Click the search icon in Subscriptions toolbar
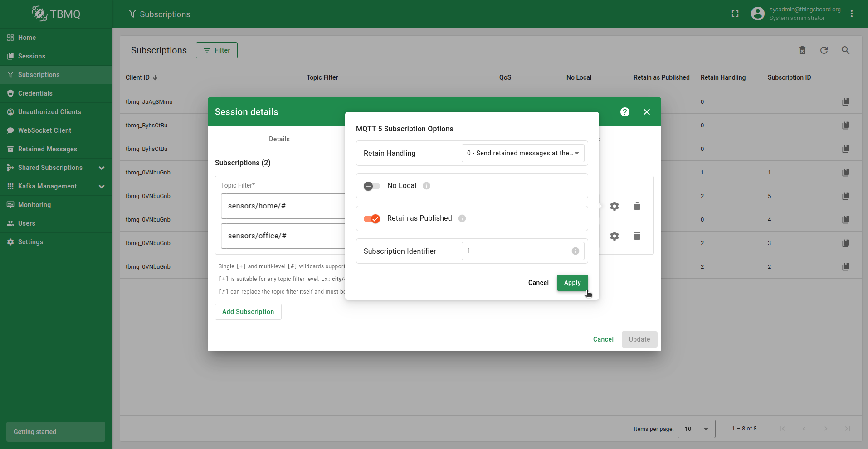The image size is (868, 449). click(845, 50)
